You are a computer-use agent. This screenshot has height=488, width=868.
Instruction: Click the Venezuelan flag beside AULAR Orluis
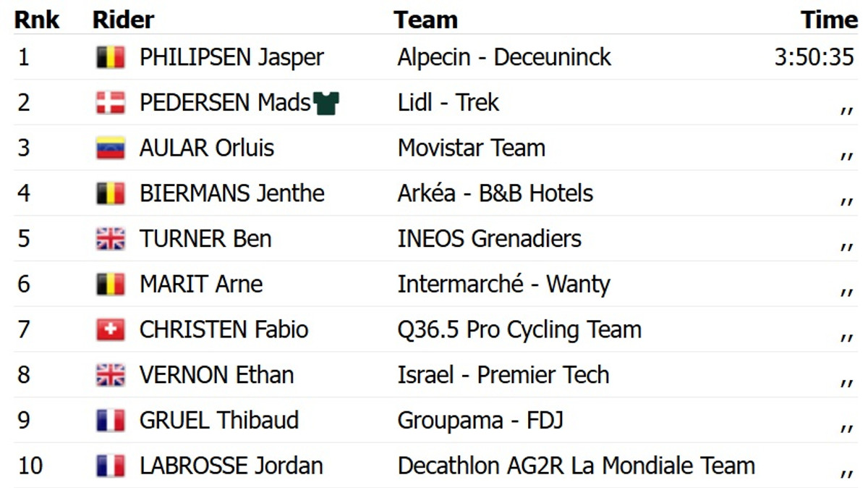coord(111,148)
